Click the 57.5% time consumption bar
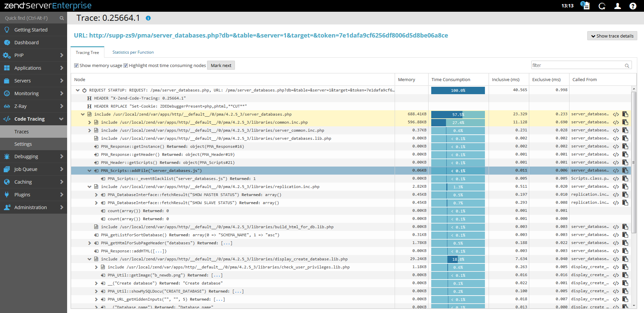The width and height of the screenshot is (644, 313). click(458, 114)
